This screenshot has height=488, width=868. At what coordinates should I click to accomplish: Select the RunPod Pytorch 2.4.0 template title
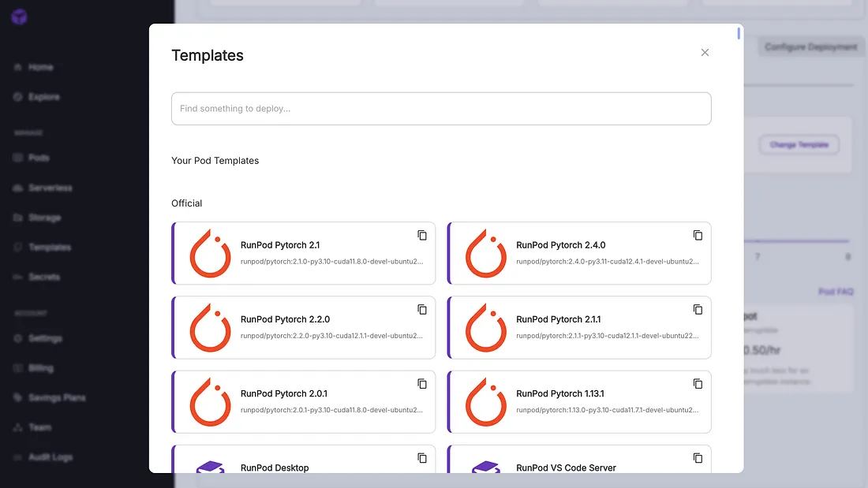pyautogui.click(x=561, y=245)
